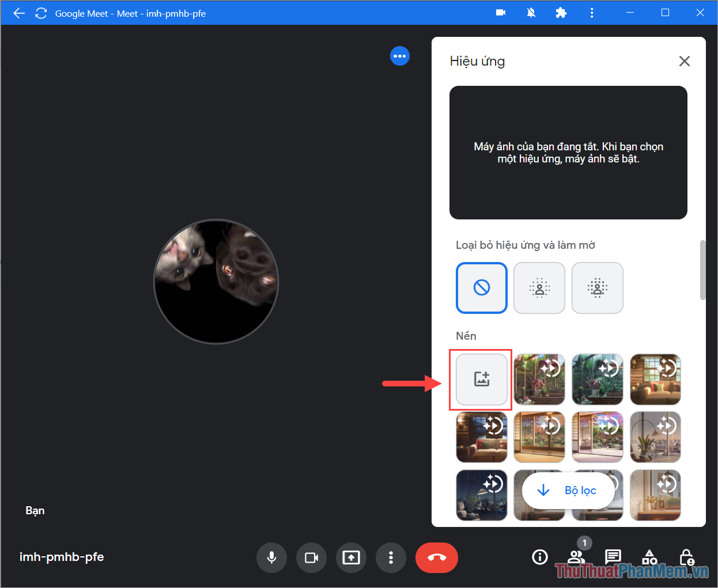The height and width of the screenshot is (588, 718).
Task: Open the activities panel
Action: pos(649,557)
